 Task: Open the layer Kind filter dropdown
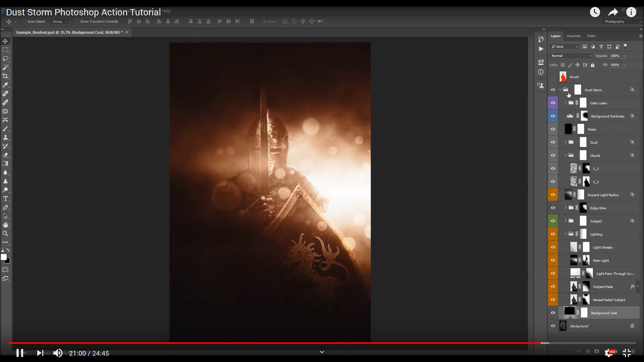click(565, 47)
